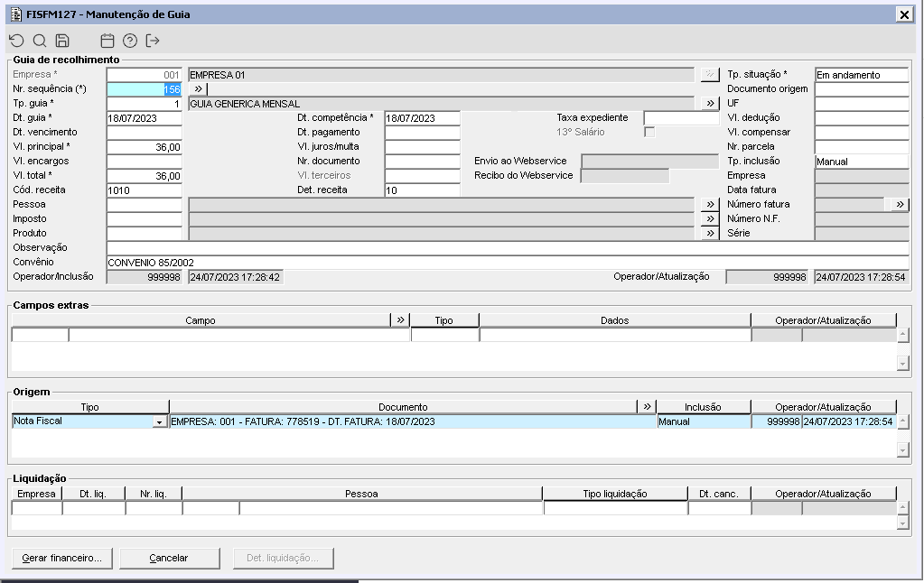Click Tipo liquidação column header
This screenshot has height=583, width=924.
click(x=614, y=494)
